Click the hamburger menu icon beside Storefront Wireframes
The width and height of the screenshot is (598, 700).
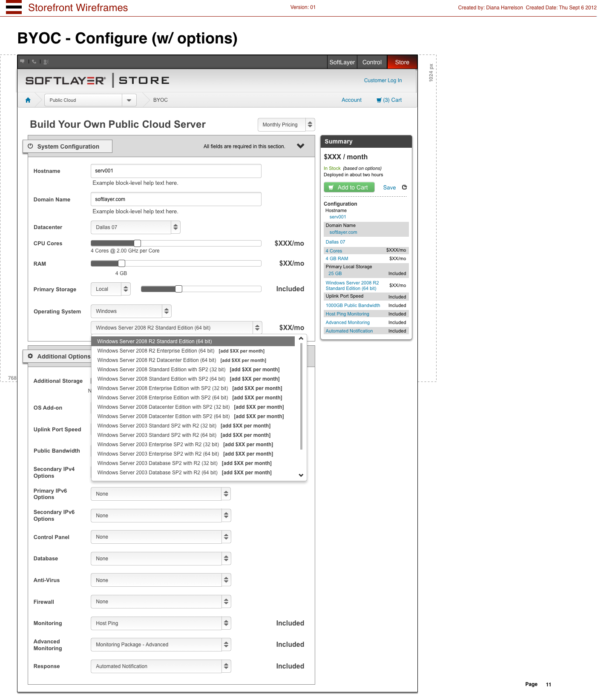point(14,7)
